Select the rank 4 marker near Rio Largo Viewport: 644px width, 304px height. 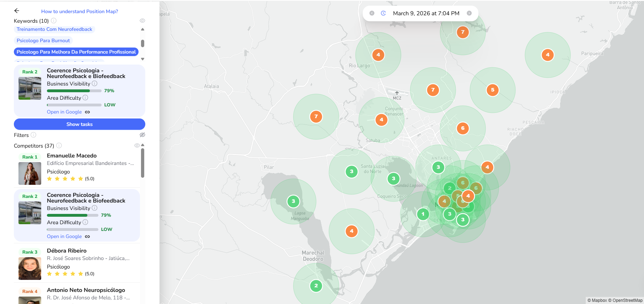[378, 55]
